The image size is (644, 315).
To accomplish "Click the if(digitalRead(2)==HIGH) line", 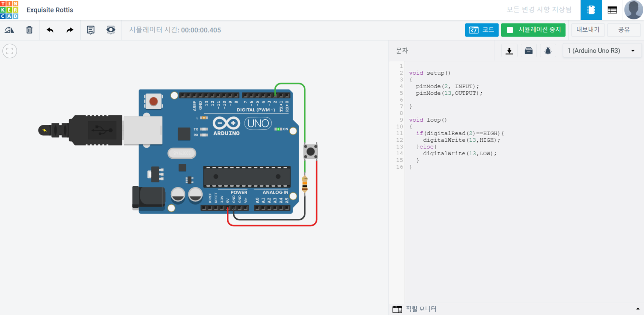I will (460, 133).
